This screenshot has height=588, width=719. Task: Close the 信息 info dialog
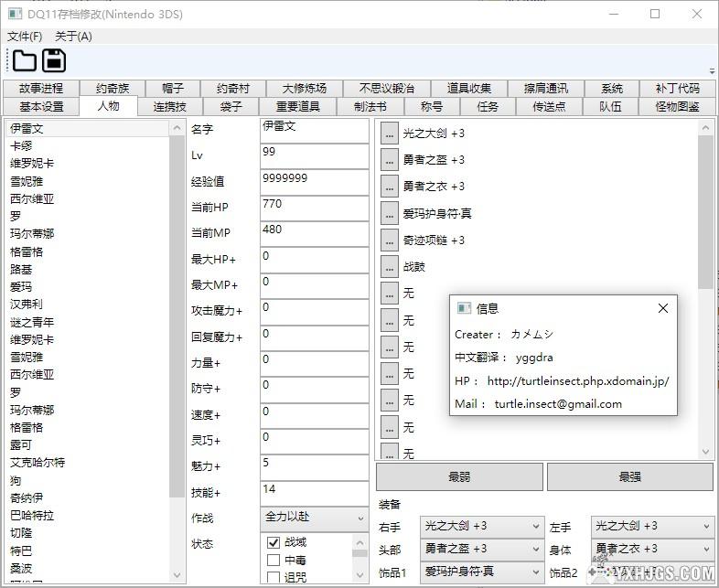[663, 308]
